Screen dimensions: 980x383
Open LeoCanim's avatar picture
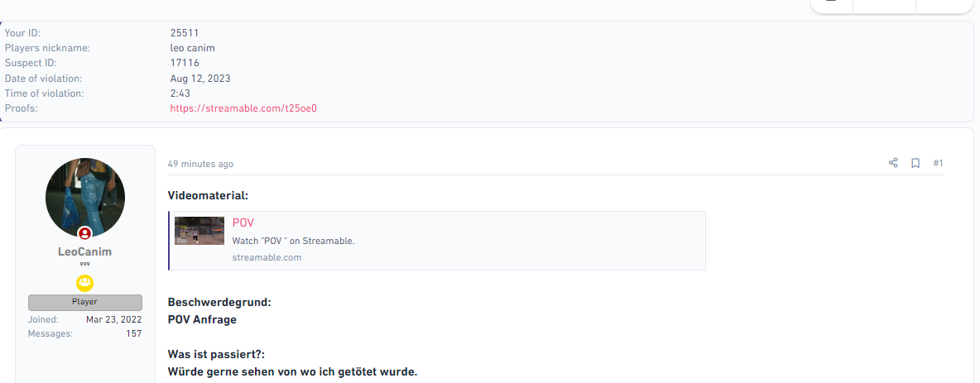tap(85, 198)
